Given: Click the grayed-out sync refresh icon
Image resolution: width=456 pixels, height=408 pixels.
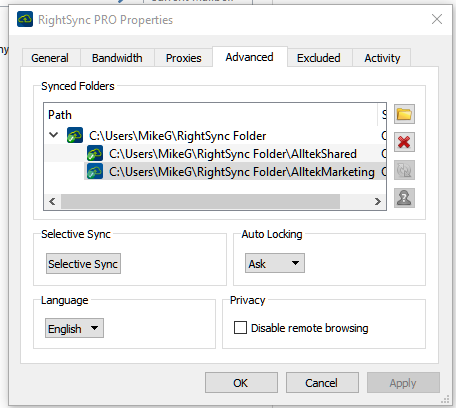Looking at the screenshot, I should [x=404, y=170].
